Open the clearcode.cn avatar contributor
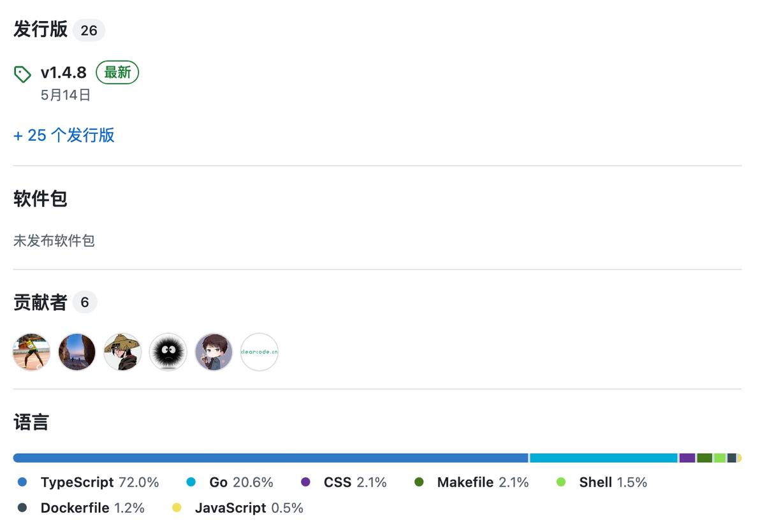Image resolution: width=760 pixels, height=532 pixels. (x=259, y=352)
